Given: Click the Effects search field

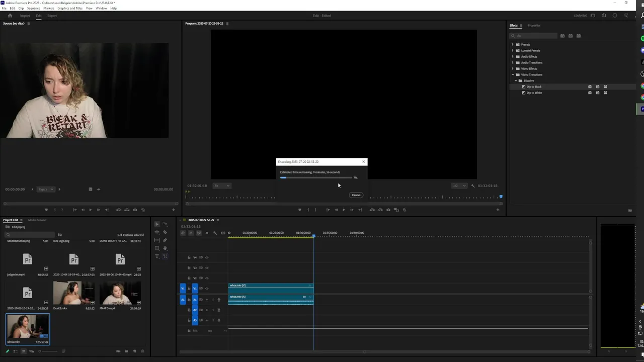Looking at the screenshot, I should click(x=533, y=36).
